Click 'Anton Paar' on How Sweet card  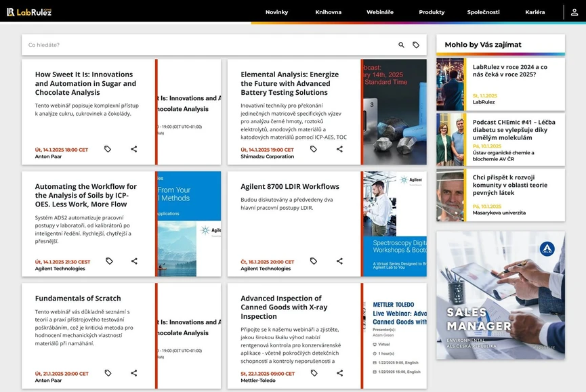pyautogui.click(x=48, y=156)
